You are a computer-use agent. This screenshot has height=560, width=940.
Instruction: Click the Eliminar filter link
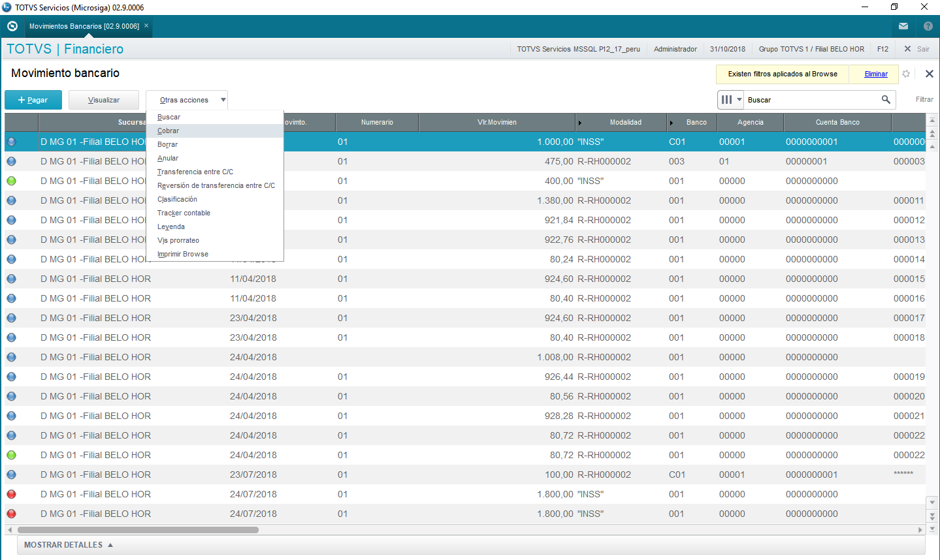(x=876, y=74)
